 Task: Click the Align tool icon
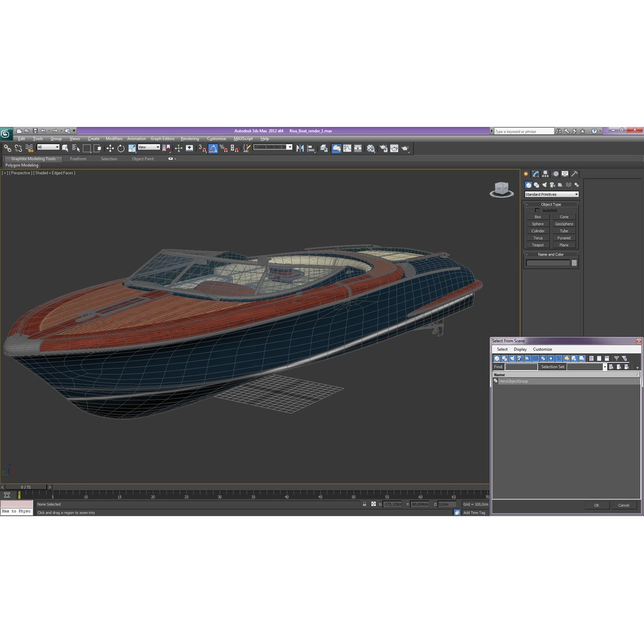click(x=311, y=148)
